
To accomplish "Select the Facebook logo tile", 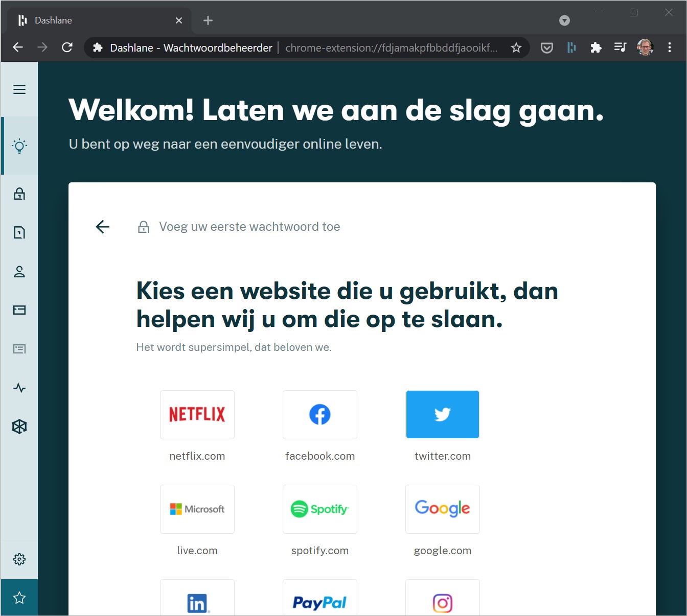I will [x=320, y=414].
